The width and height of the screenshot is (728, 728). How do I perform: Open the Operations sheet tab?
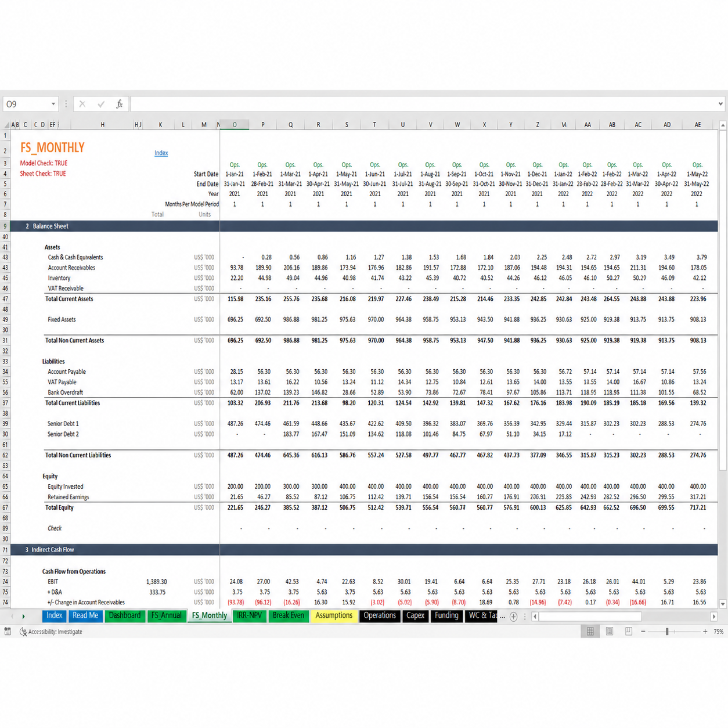(x=380, y=616)
